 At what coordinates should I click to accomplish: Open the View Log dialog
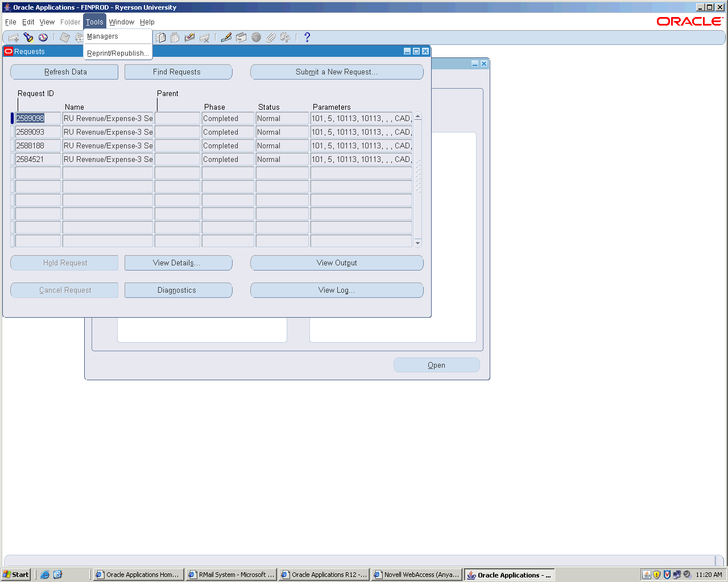337,290
